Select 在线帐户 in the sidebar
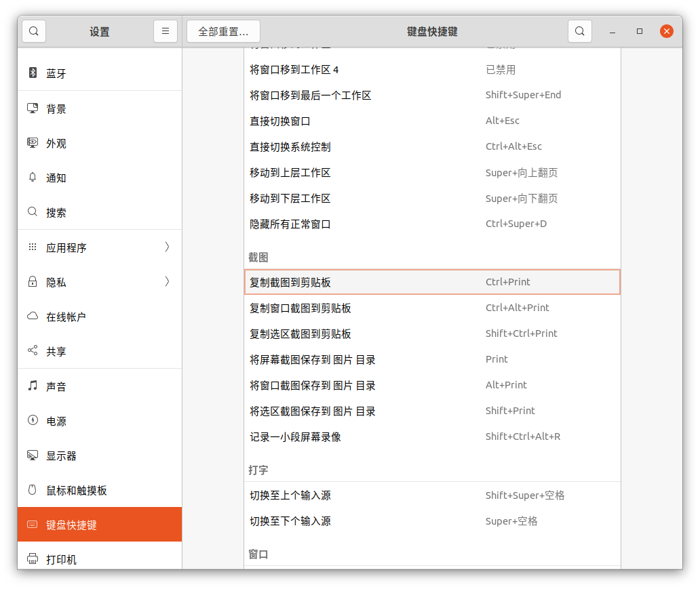The image size is (700, 589). (100, 317)
